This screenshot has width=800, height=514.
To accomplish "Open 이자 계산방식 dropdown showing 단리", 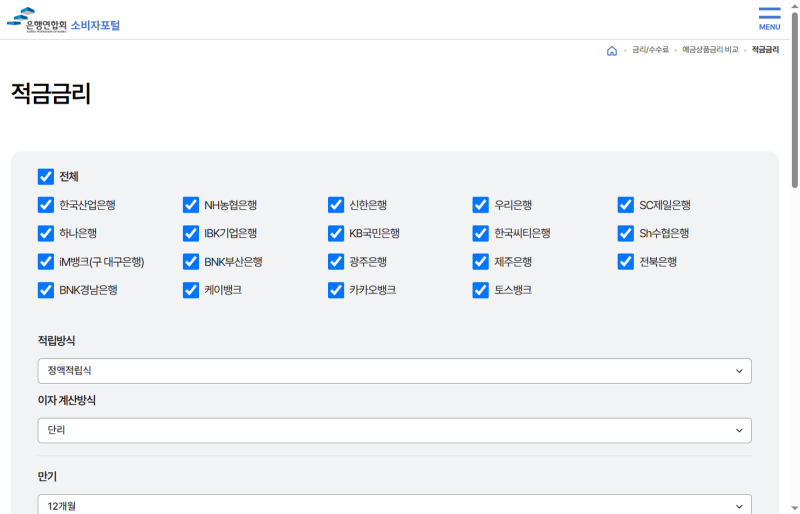I will coord(394,431).
